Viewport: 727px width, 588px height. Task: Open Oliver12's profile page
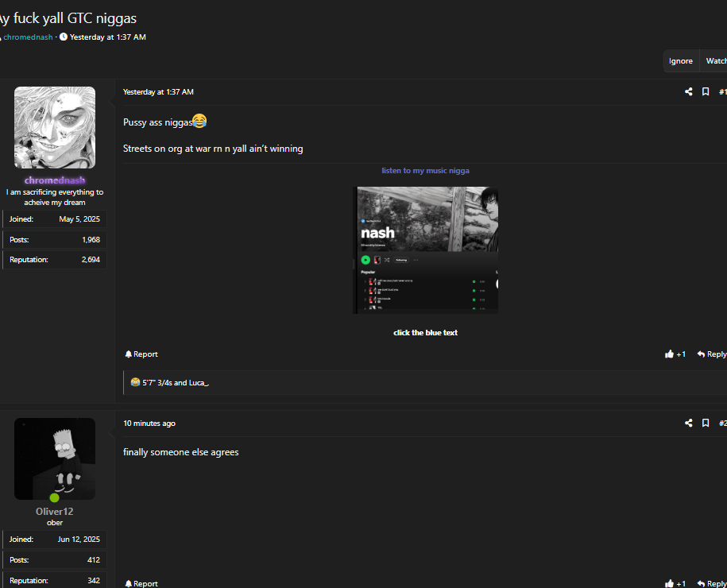pyautogui.click(x=54, y=511)
